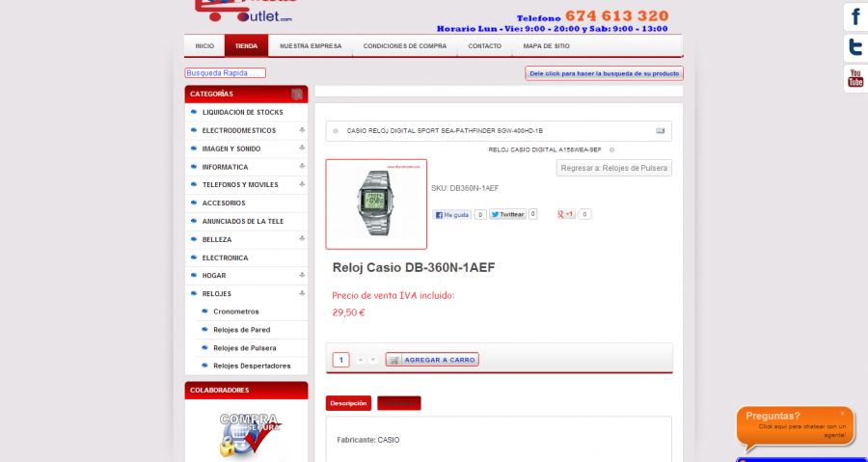Open NUESTRA EMPRESA menu item

point(311,46)
